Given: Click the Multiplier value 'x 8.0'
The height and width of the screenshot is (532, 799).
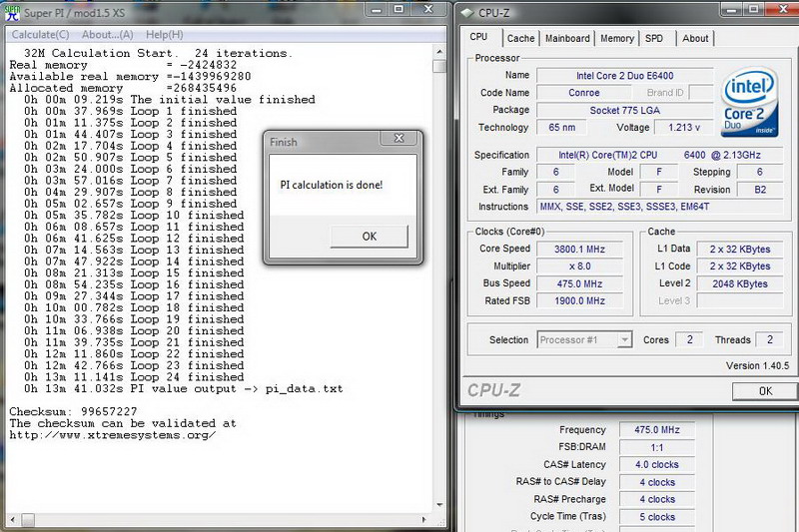Looking at the screenshot, I should pos(579,266).
